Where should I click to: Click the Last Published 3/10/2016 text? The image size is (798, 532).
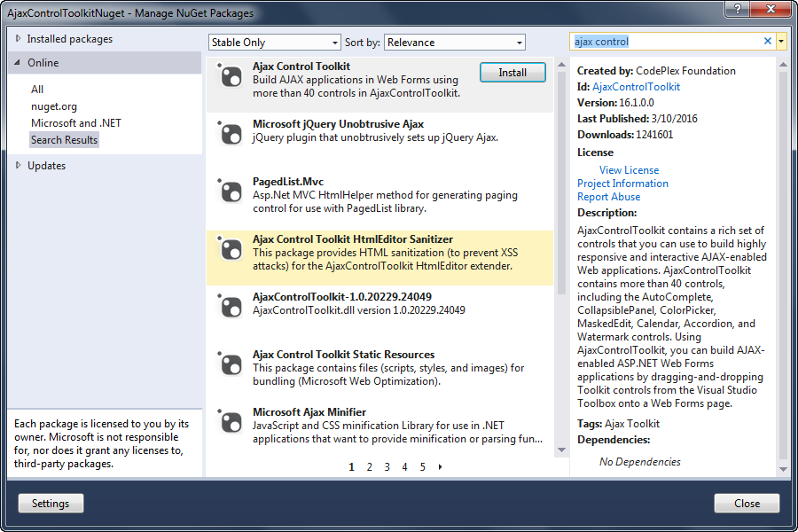point(638,119)
